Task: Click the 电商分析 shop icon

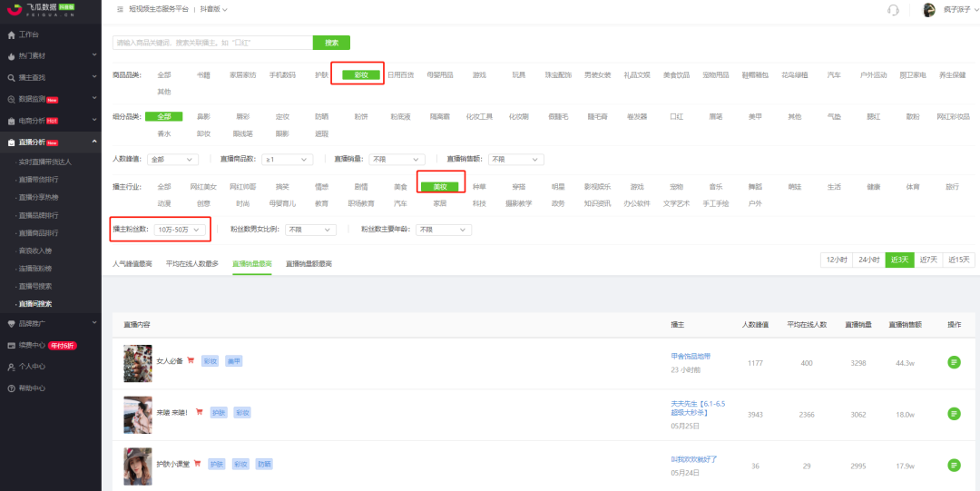Action: (x=11, y=120)
